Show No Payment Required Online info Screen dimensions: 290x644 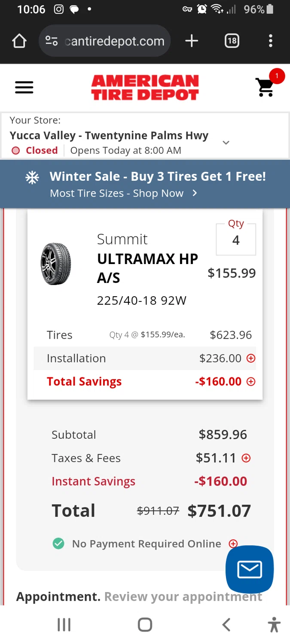click(233, 544)
